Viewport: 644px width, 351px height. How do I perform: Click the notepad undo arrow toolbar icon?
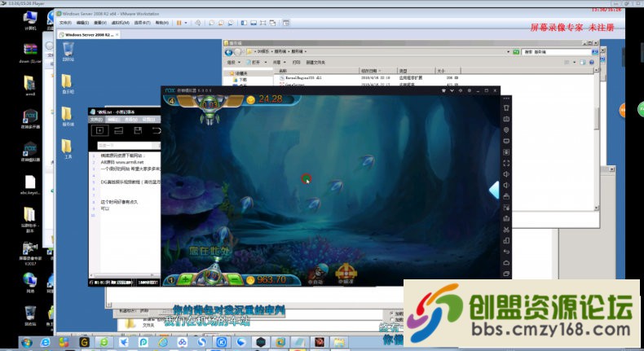pos(157,130)
